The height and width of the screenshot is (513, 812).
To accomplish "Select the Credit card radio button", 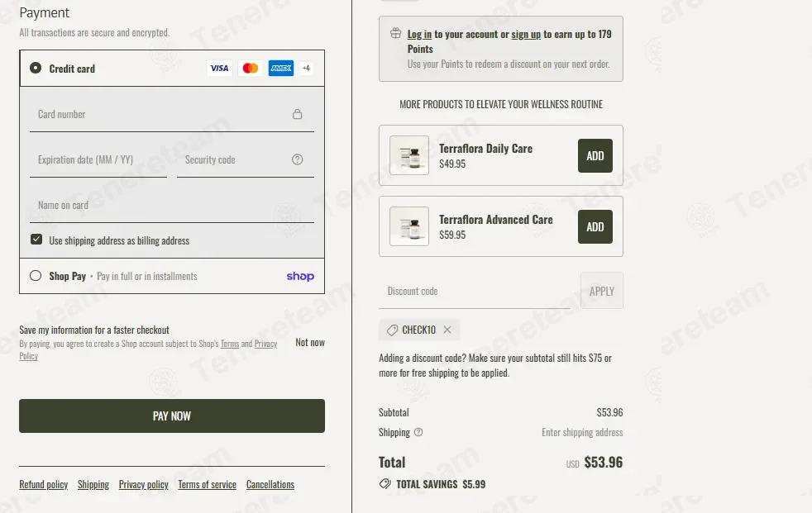I will click(36, 68).
